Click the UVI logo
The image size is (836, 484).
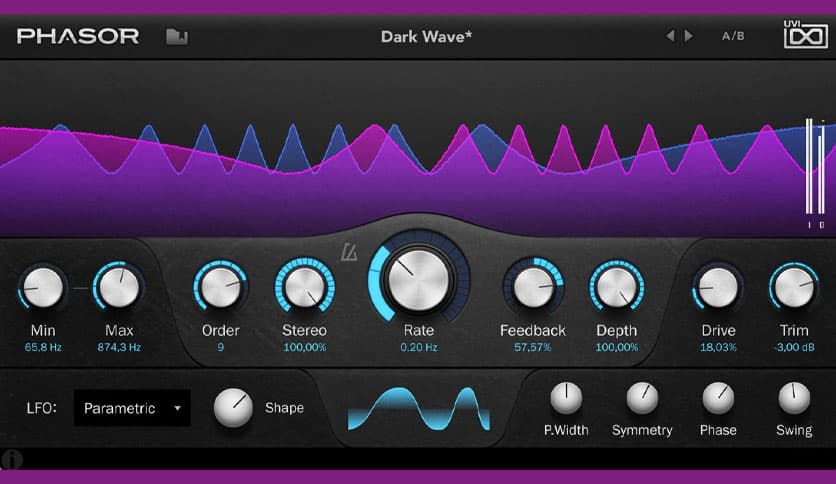click(x=806, y=35)
